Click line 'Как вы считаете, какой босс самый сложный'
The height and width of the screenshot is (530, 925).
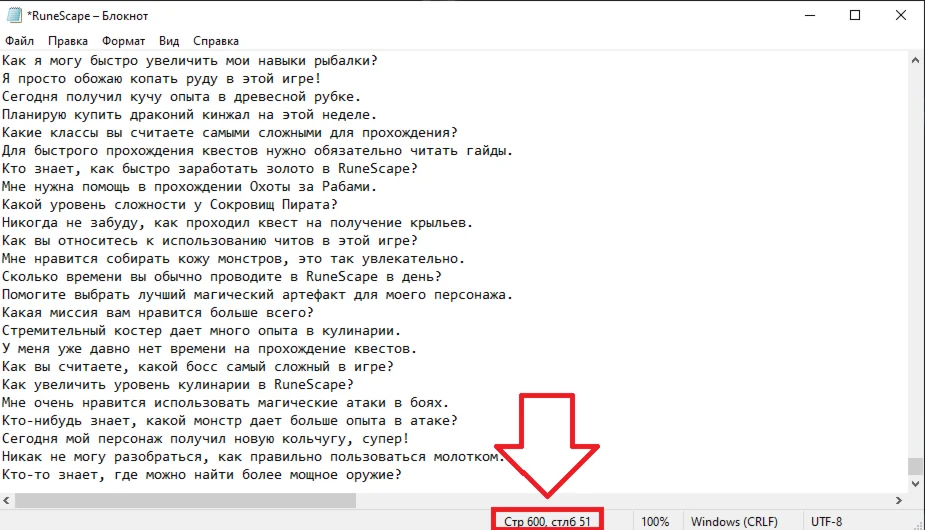(197, 367)
